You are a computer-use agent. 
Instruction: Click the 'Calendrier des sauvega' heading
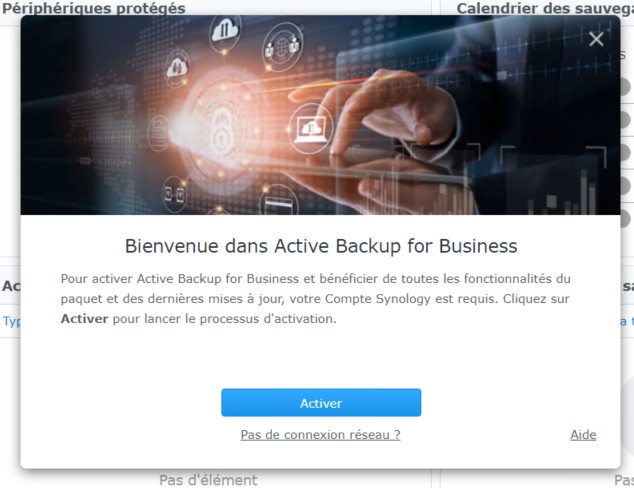(x=545, y=8)
